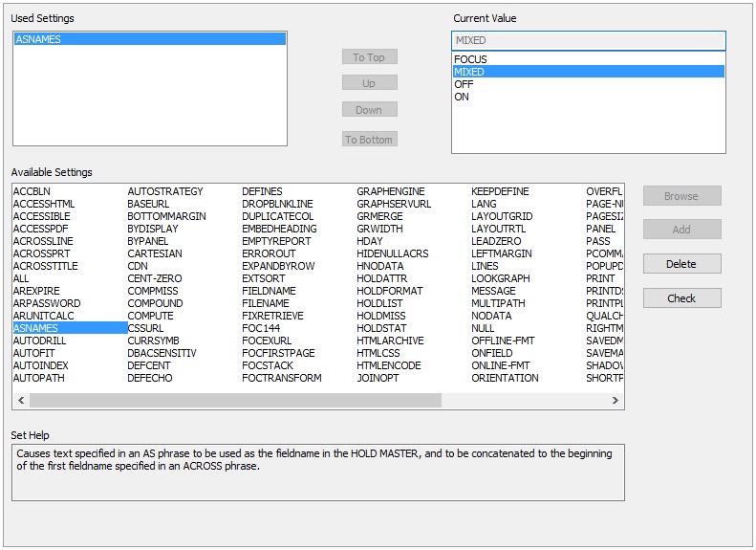Click the Set Help description box
This screenshot has width=756, height=550.
click(317, 472)
